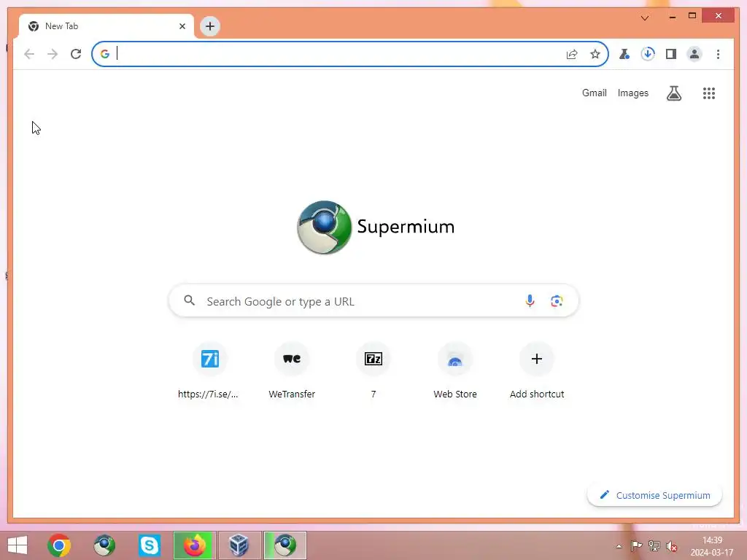
Task: Open Gmail link
Action: click(x=594, y=93)
